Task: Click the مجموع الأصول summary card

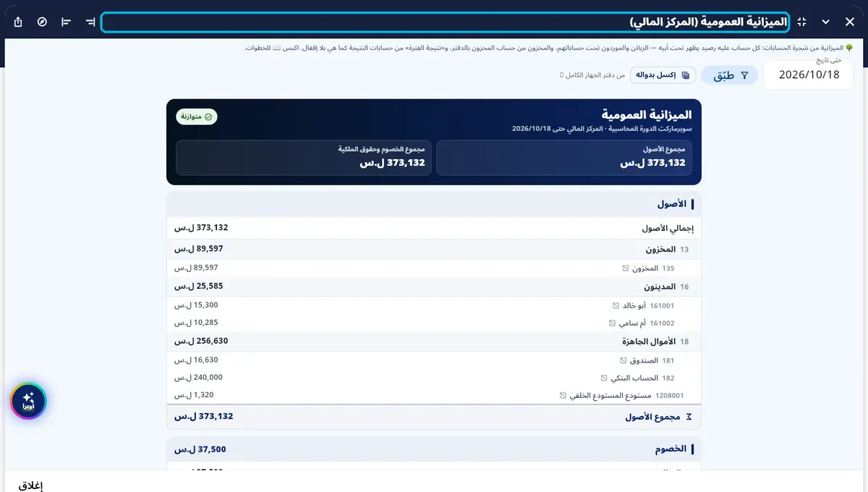Action: (x=564, y=158)
